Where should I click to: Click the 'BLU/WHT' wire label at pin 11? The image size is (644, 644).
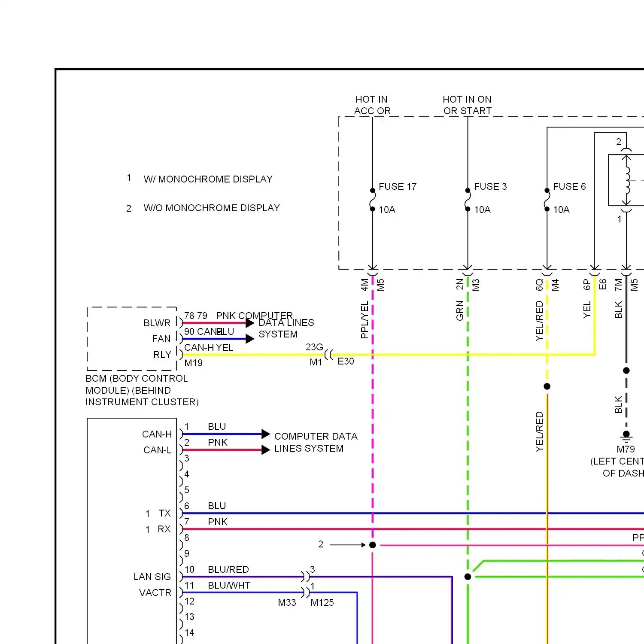[x=229, y=585]
